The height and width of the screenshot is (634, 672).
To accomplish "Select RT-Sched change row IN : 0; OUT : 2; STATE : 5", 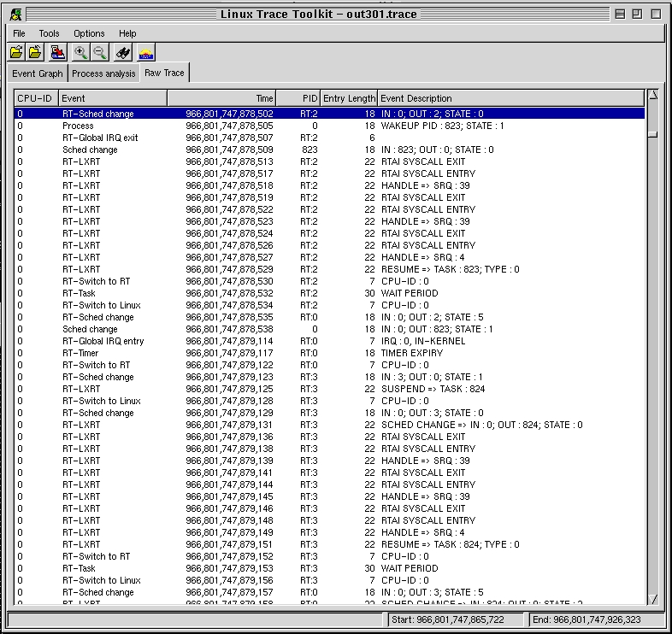I will click(x=329, y=317).
